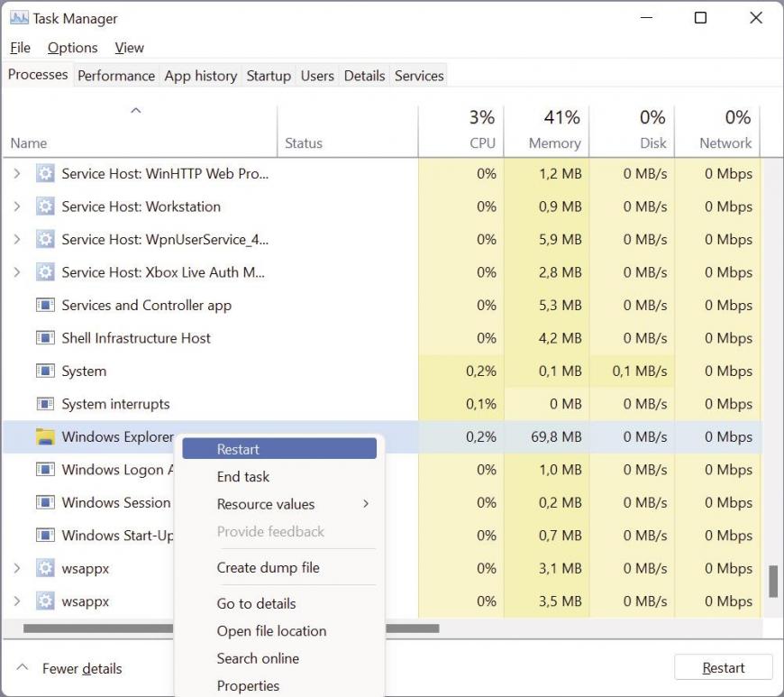Select the Shell Infrastructure Host name text
The height and width of the screenshot is (697, 784).
pyautogui.click(x=136, y=338)
